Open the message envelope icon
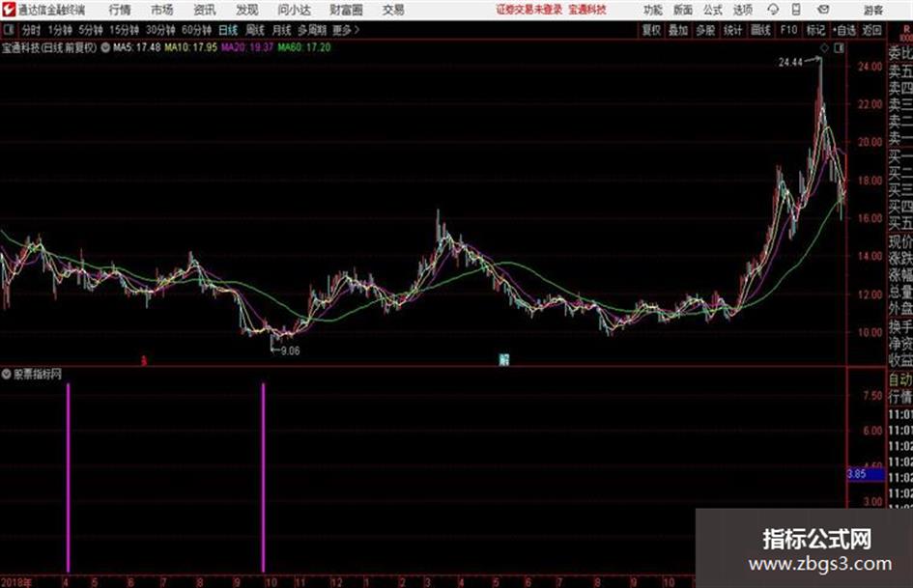 [x=823, y=10]
